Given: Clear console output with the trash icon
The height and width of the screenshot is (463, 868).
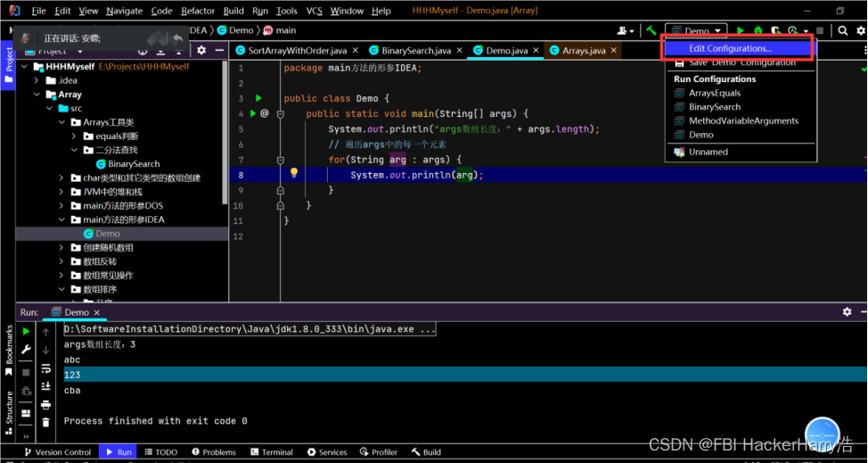Looking at the screenshot, I should (x=46, y=422).
